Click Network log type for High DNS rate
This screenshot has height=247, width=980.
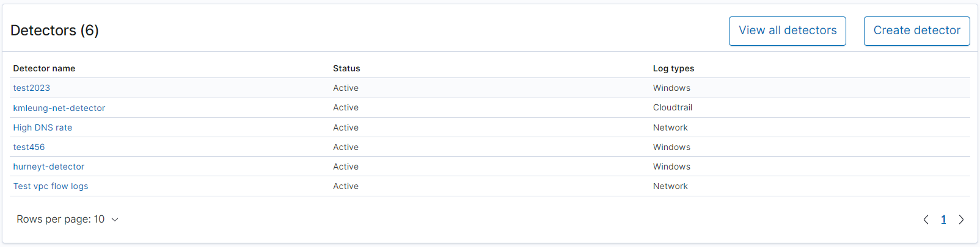pyautogui.click(x=670, y=127)
